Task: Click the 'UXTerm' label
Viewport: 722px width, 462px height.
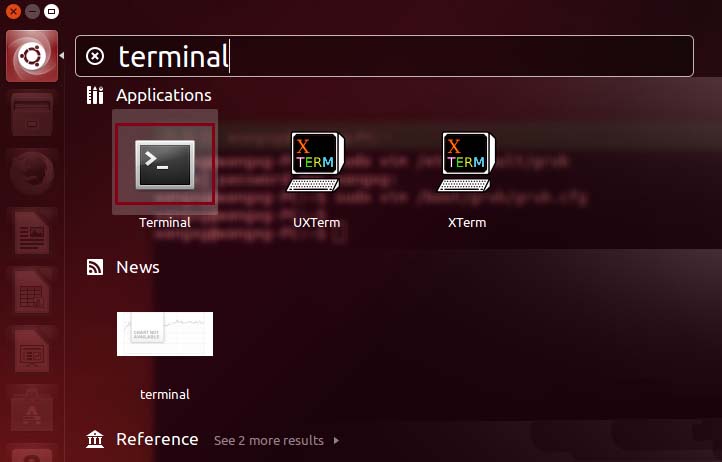Action: [316, 222]
